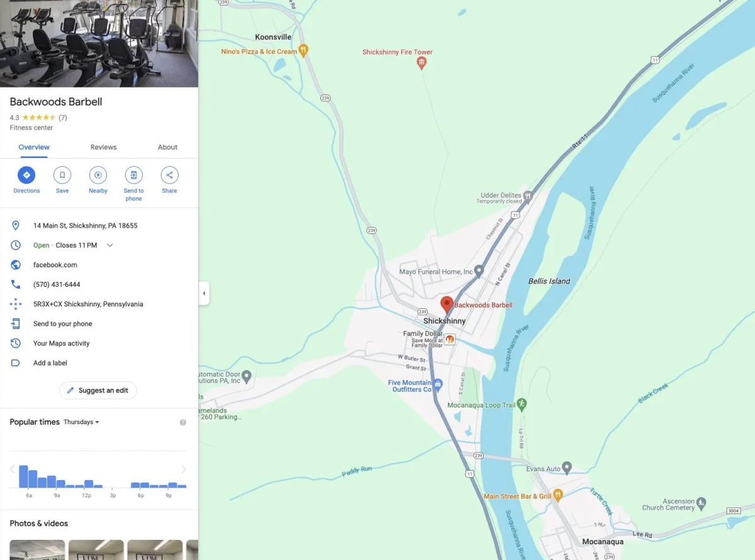Switch to the Overview tab
The height and width of the screenshot is (560, 755).
[x=34, y=147]
